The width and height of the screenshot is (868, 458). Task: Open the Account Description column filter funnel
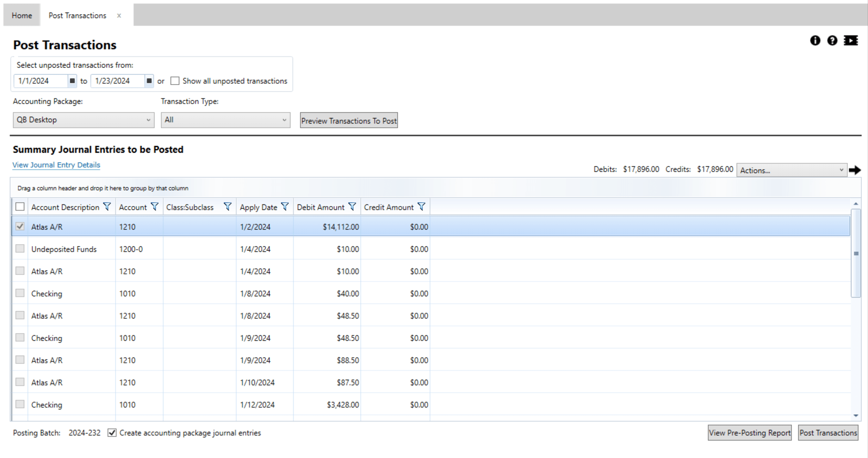[x=107, y=207]
